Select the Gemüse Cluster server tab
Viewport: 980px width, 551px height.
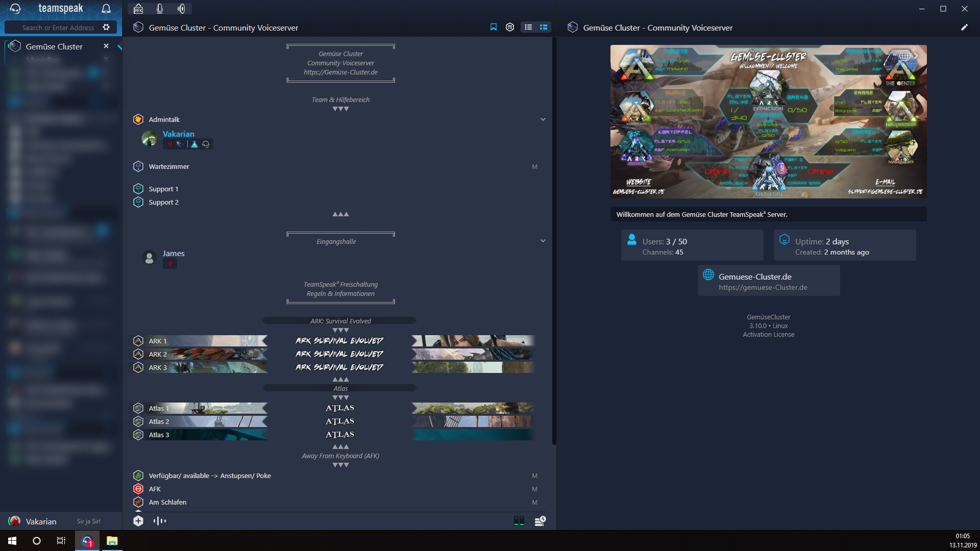(54, 46)
